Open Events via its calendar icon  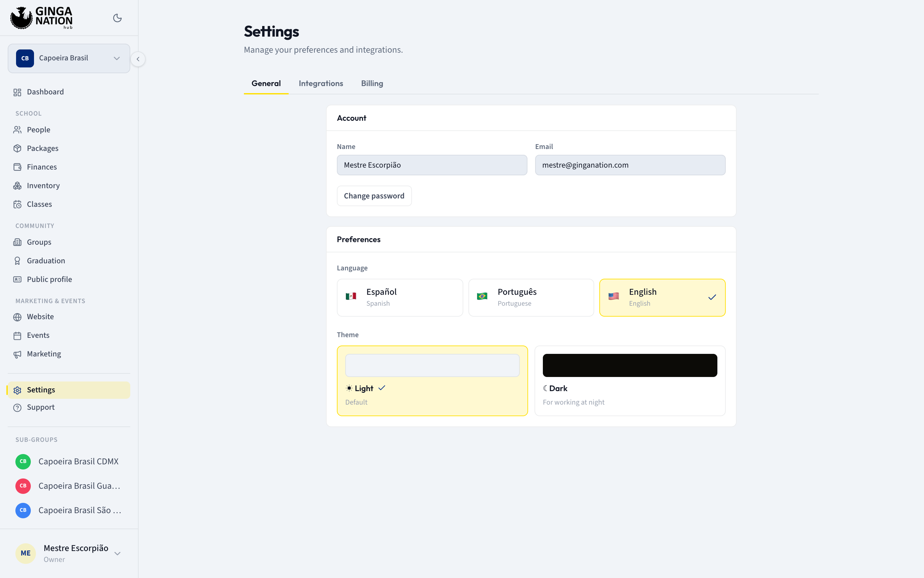(x=17, y=336)
